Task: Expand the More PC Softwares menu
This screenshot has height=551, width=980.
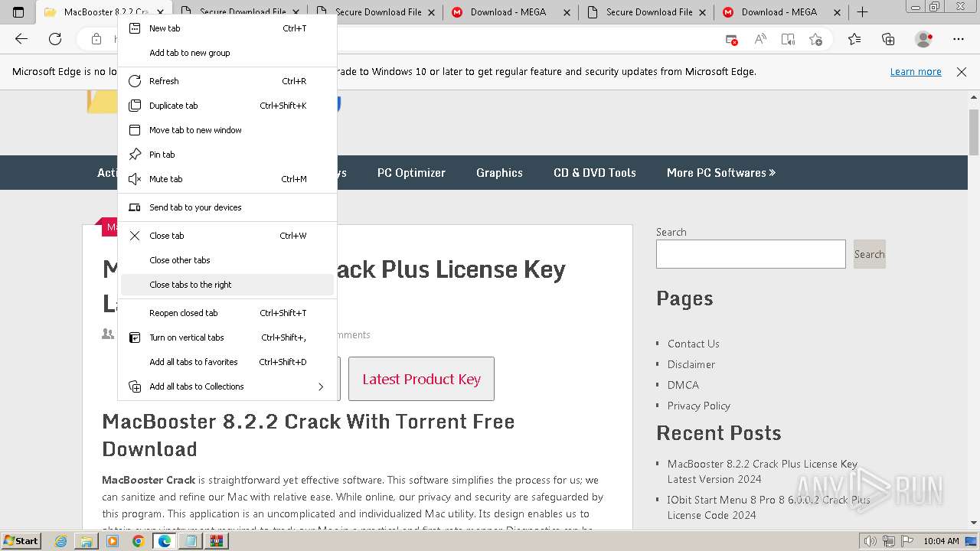Action: (720, 173)
